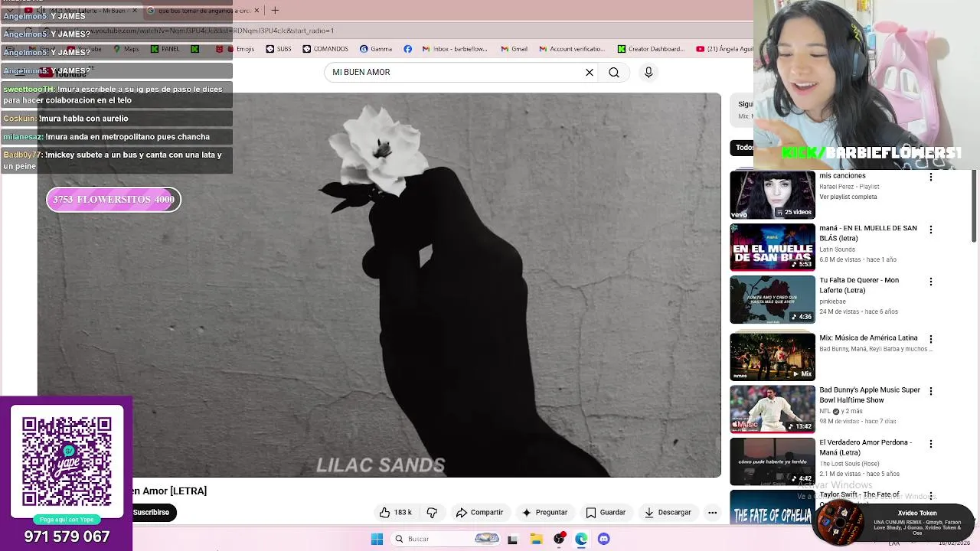
Task: Open En El Muelle De San Blas thumbnail
Action: [773, 247]
